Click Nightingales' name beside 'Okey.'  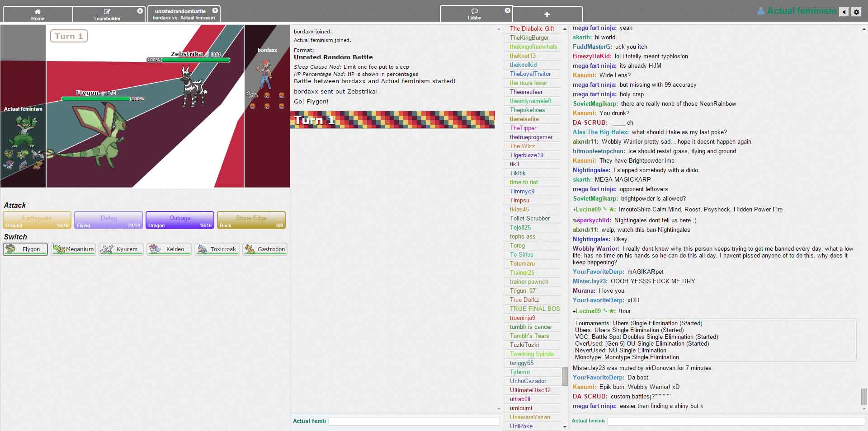pos(591,239)
